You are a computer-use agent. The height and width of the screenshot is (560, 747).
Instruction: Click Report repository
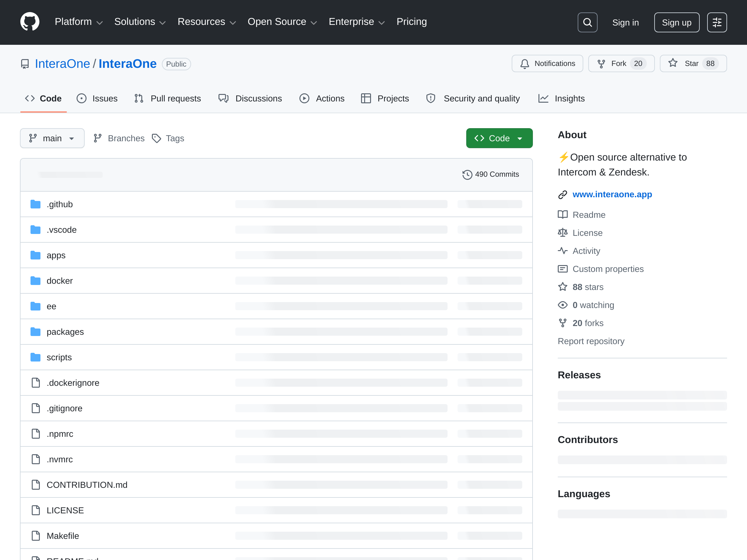[591, 341]
